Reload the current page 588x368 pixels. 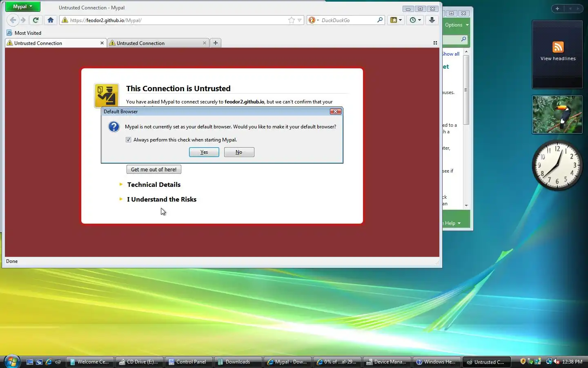point(36,20)
